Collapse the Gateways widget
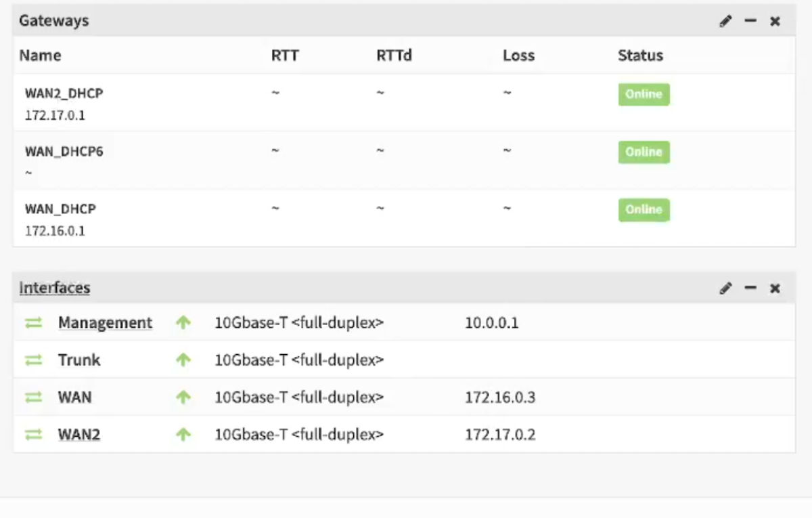This screenshot has height=518, width=812. (x=750, y=21)
